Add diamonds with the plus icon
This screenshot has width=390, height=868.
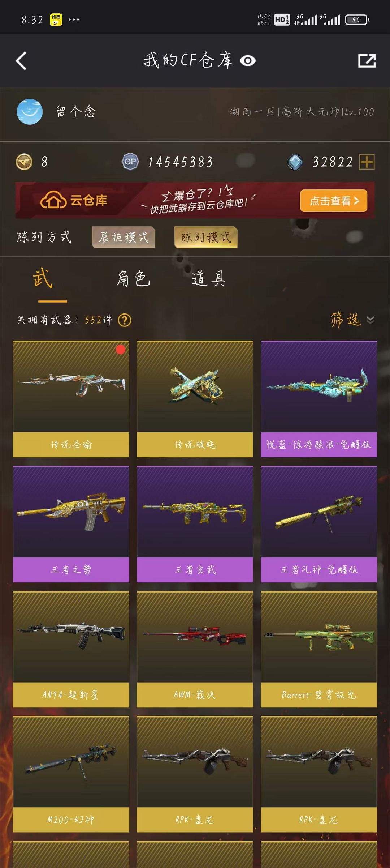tap(367, 162)
